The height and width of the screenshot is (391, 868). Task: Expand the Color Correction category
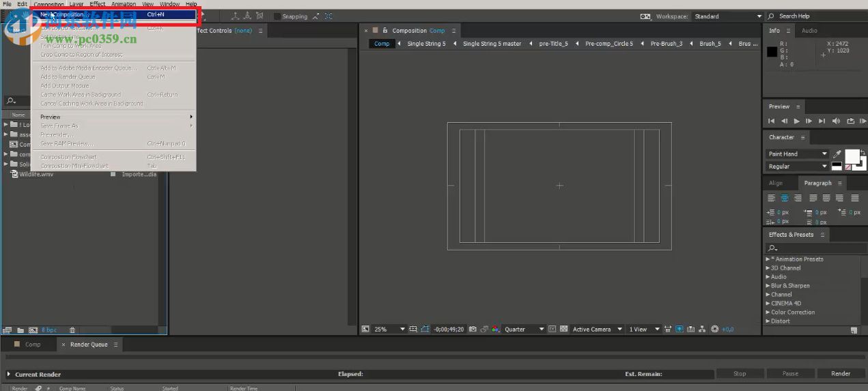click(768, 313)
